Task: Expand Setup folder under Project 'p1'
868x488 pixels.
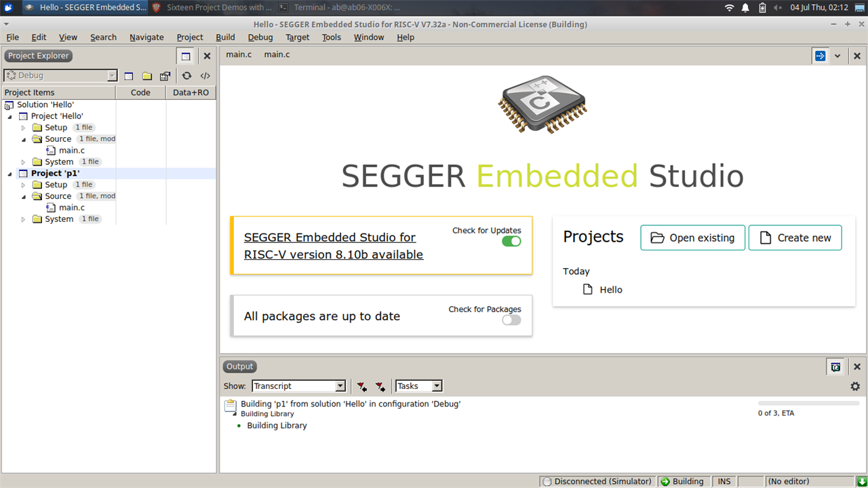Action: point(23,185)
